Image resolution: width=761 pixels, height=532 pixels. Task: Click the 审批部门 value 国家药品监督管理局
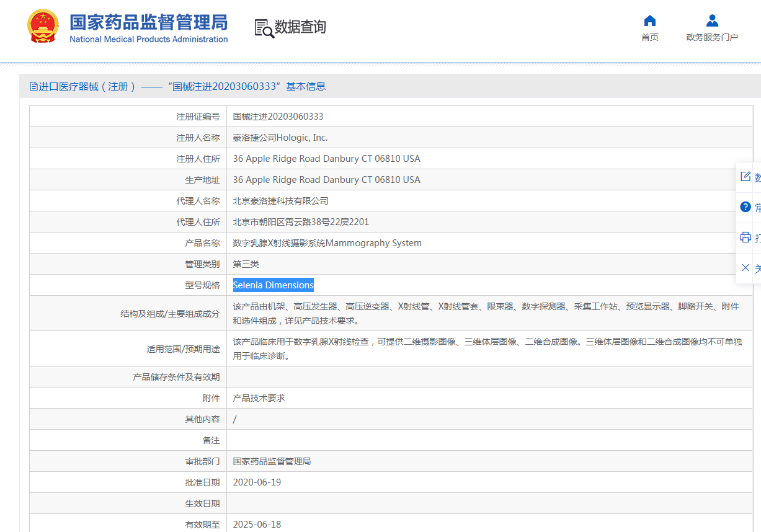[272, 461]
